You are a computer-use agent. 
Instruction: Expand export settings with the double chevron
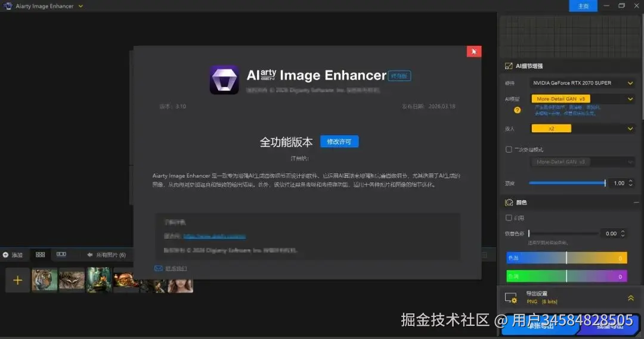click(x=631, y=298)
